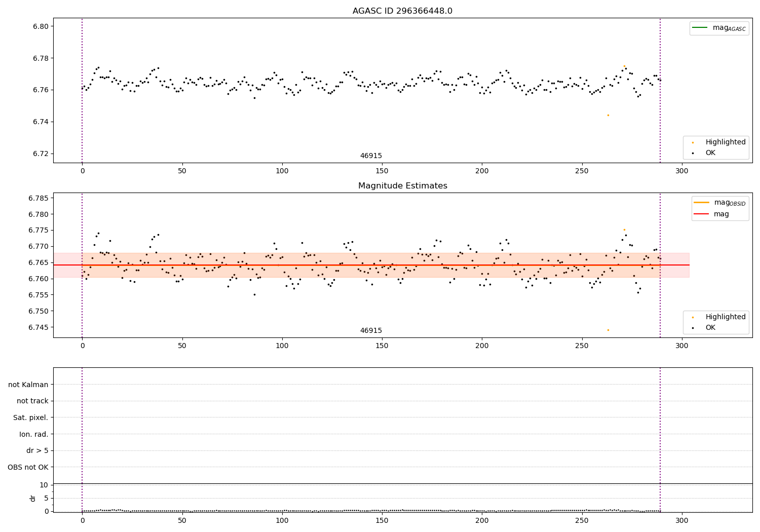Click the 46915 label in the middle plot
760x532 pixels.
tap(371, 331)
